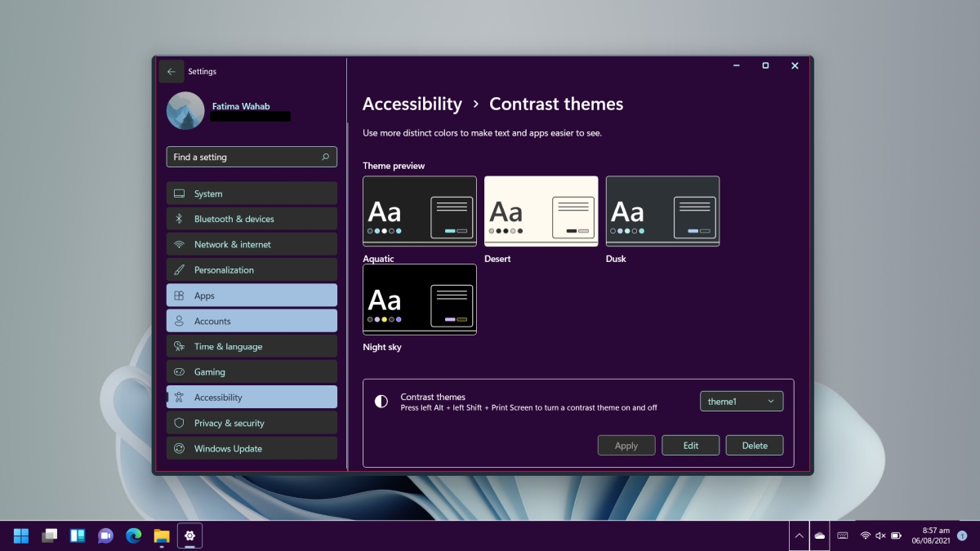Show hidden tray icons chevron
980x551 pixels.
click(x=798, y=535)
